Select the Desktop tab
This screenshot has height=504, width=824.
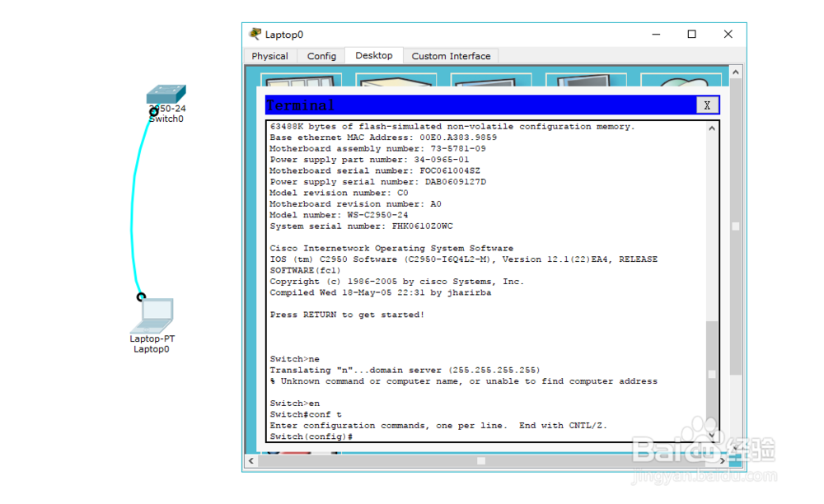pyautogui.click(x=373, y=56)
